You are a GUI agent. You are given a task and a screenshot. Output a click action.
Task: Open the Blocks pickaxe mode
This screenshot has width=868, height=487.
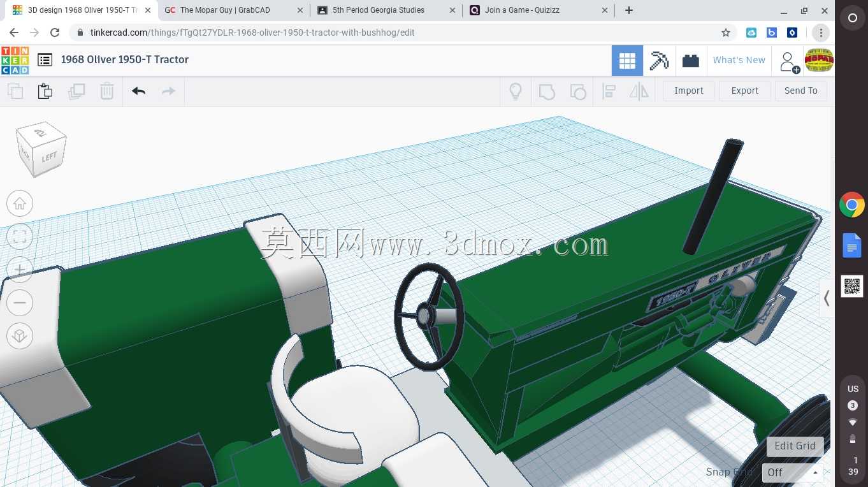659,61
